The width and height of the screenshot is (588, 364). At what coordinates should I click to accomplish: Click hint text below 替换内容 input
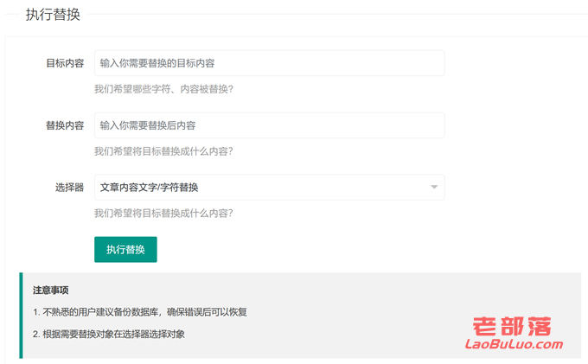(x=163, y=151)
